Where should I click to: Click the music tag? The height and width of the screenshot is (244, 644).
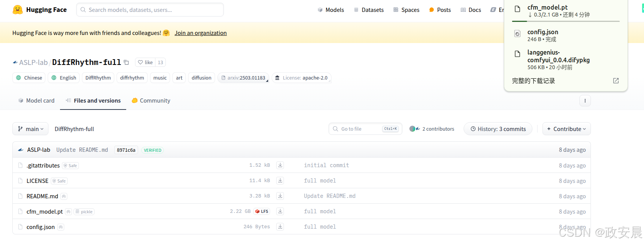click(x=160, y=78)
